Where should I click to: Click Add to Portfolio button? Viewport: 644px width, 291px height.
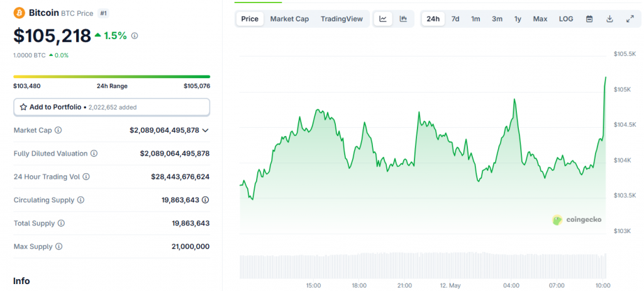tap(112, 107)
